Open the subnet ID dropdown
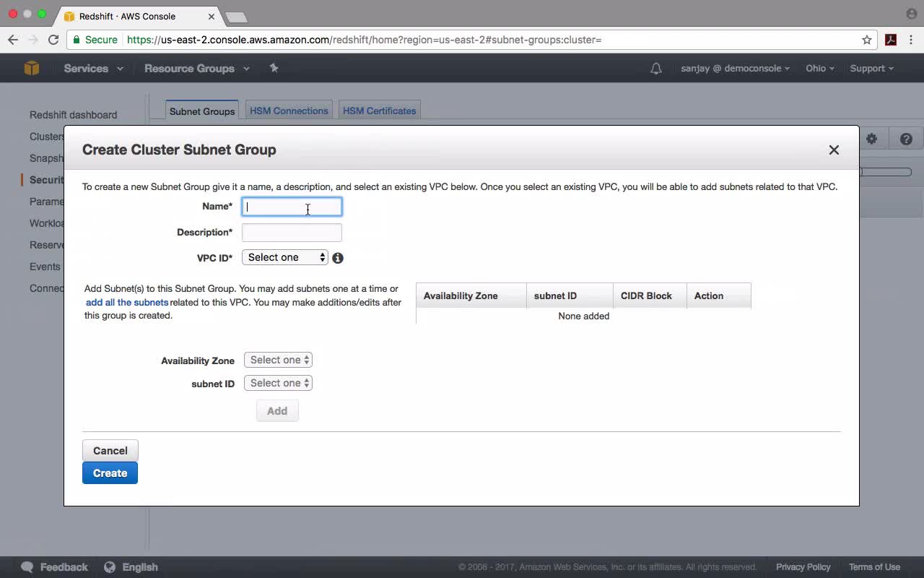Image resolution: width=924 pixels, height=578 pixels. point(278,383)
